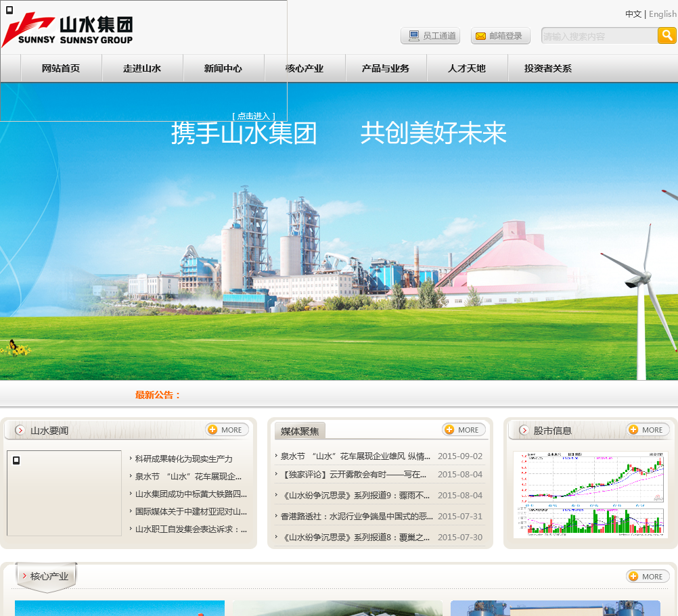Image resolution: width=678 pixels, height=616 pixels.
Task: Switch language to English
Action: (x=662, y=14)
